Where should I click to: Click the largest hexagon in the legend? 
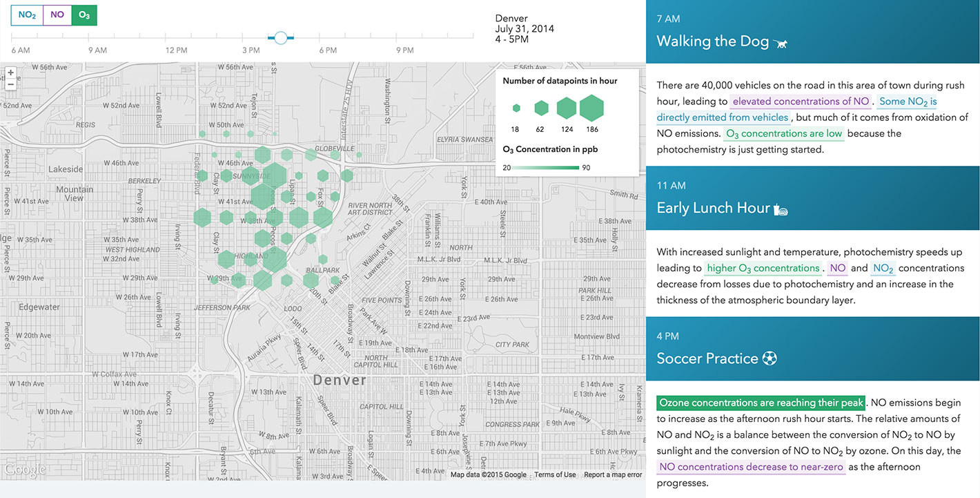pos(591,108)
